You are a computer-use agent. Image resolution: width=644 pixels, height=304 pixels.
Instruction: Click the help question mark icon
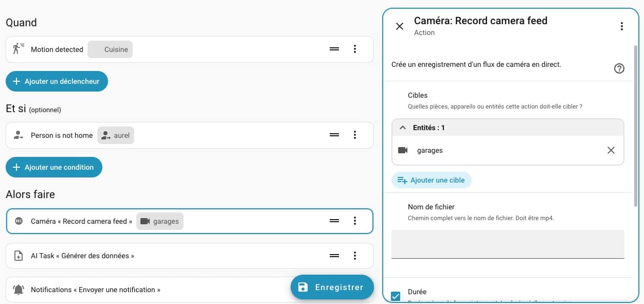pos(619,68)
